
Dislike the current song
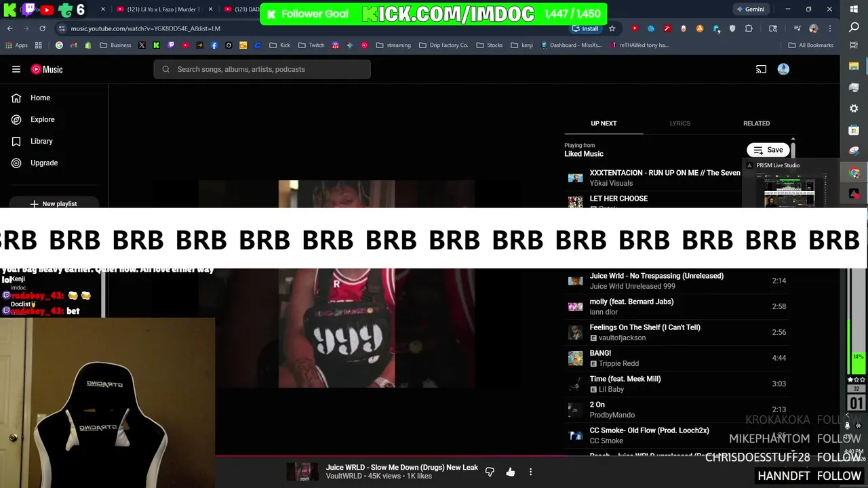coord(490,472)
